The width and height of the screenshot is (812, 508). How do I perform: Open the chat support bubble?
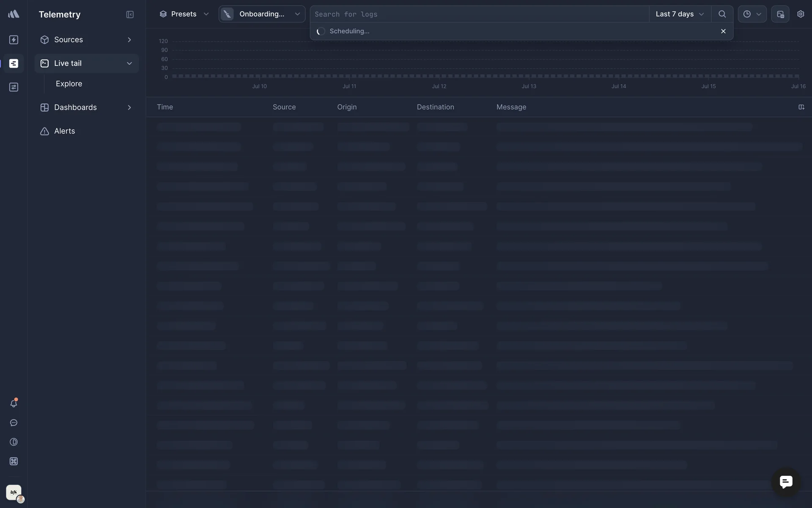tap(786, 482)
